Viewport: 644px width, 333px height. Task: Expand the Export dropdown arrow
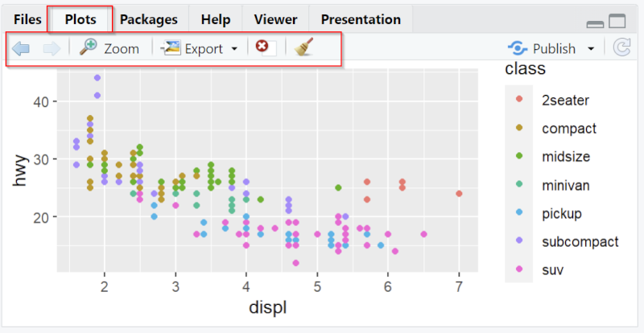tap(234, 49)
